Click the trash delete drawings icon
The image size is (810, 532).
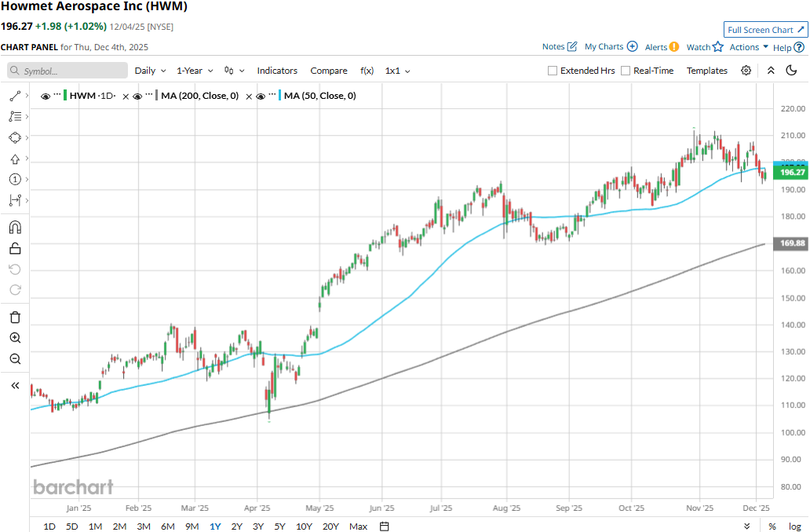pos(14,317)
